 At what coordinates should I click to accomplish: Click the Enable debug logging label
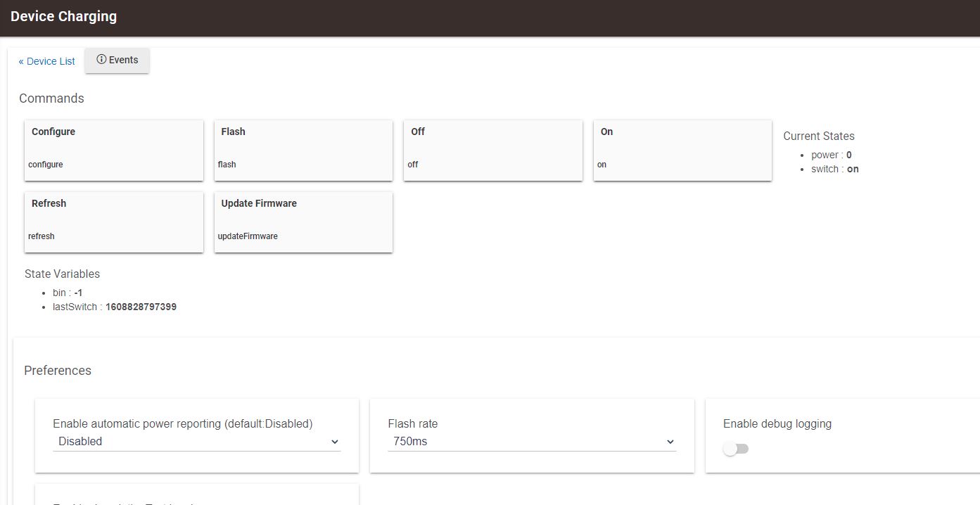[x=777, y=423]
